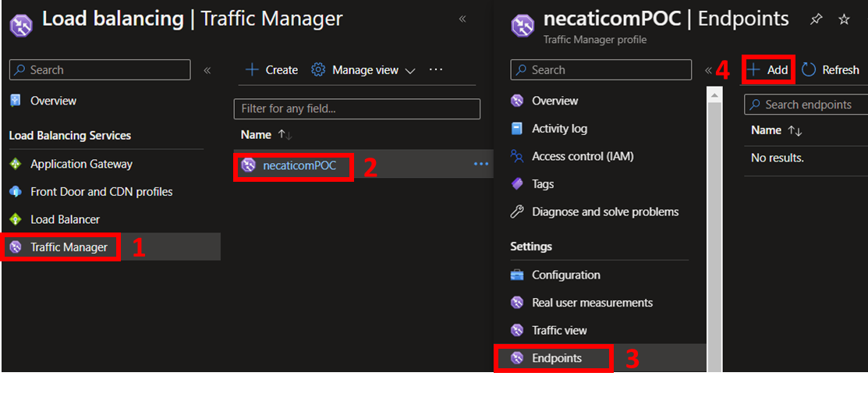Open necaticomPOC row context menu ellipsis
This screenshot has width=868, height=394.
coord(481,164)
